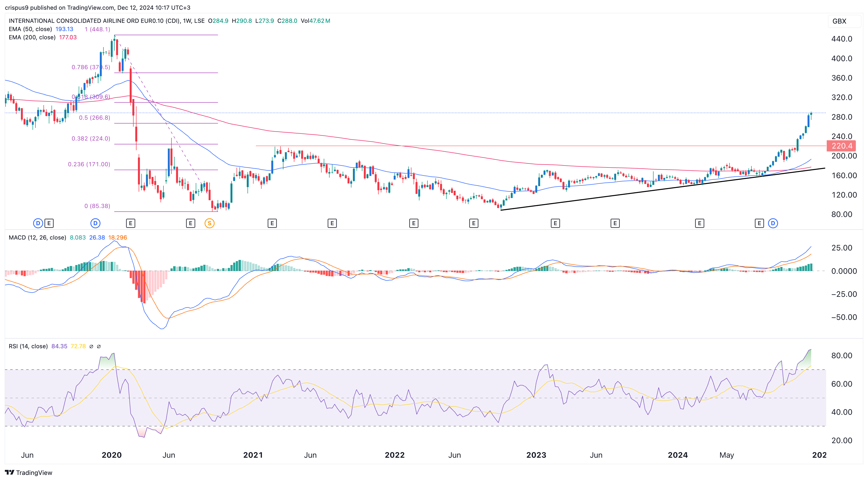Click the red 220.4 price label
Image resolution: width=868 pixels, height=481 pixels.
coord(841,146)
